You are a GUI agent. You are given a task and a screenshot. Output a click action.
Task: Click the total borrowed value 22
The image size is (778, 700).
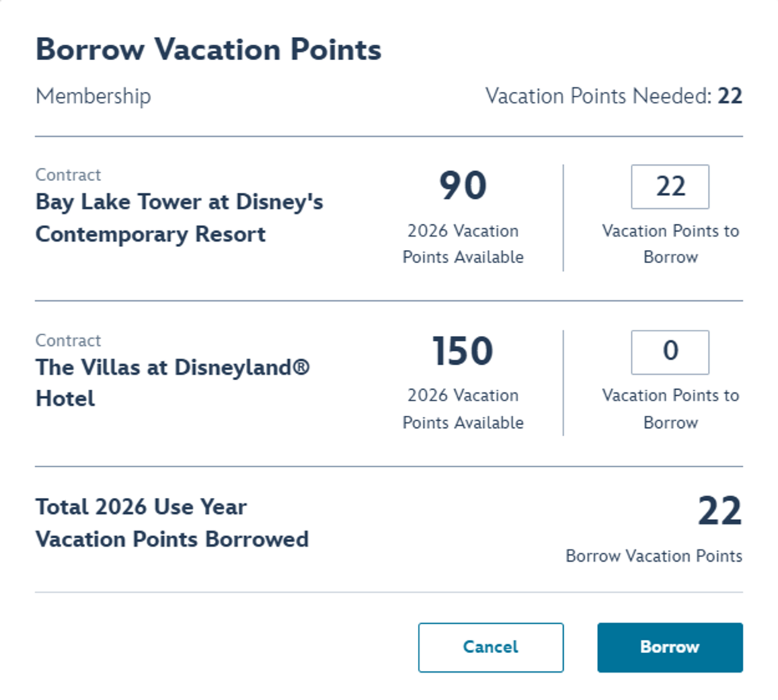pyautogui.click(x=720, y=510)
